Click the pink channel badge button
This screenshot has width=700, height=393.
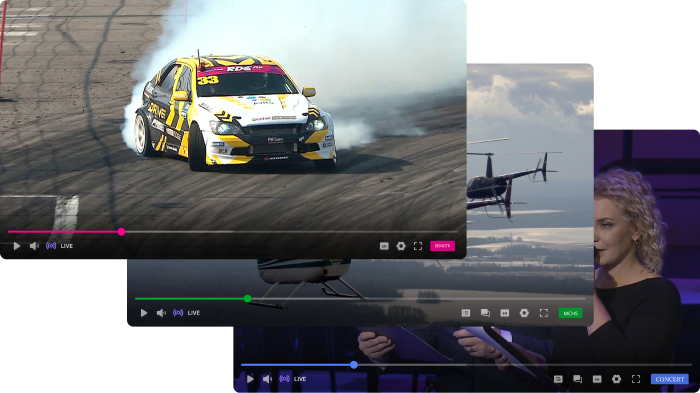tap(442, 246)
